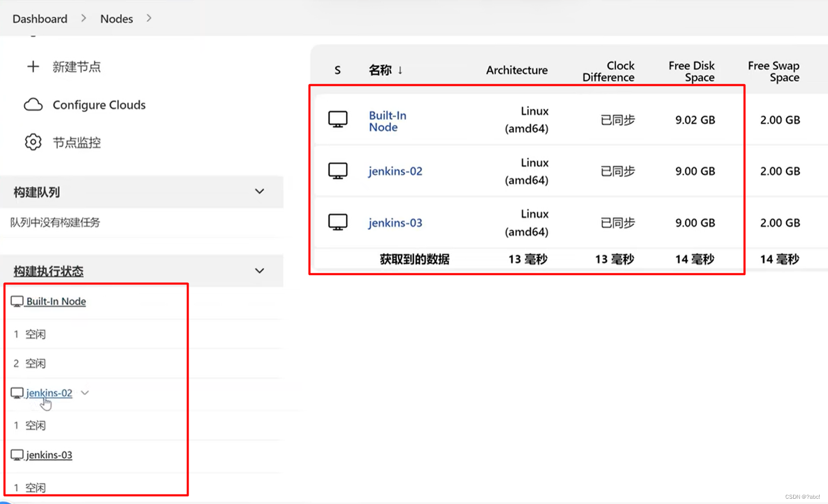Click 已同步 in Built-In Node row
828x504 pixels.
coord(618,120)
